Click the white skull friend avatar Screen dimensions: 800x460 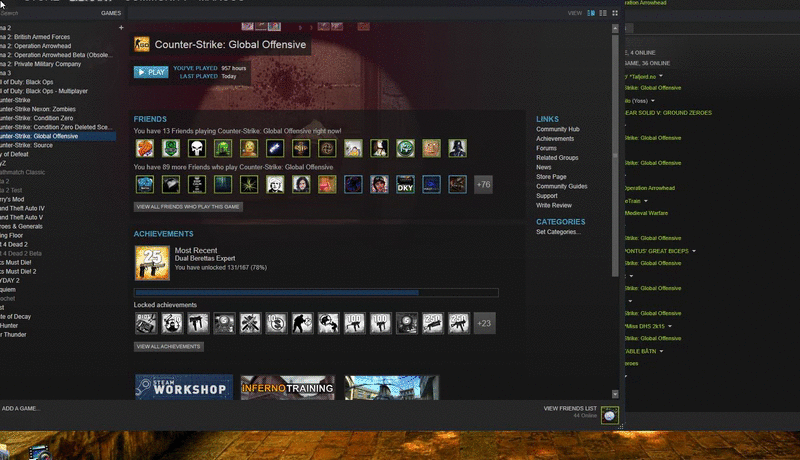pyautogui.click(x=197, y=148)
